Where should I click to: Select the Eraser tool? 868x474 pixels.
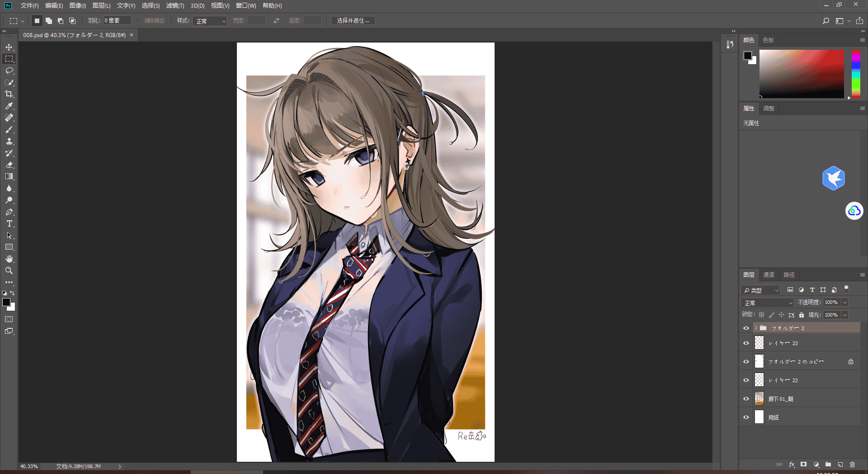click(x=9, y=165)
